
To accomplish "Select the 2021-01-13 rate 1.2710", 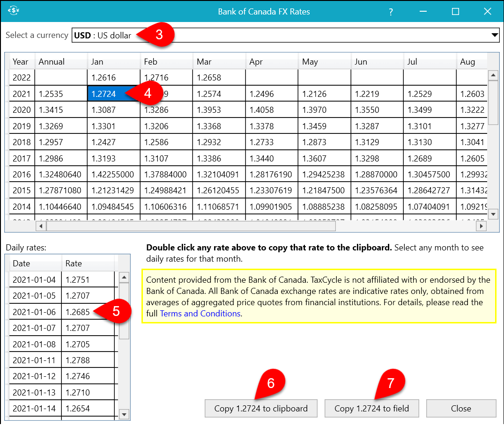I will click(x=88, y=392).
